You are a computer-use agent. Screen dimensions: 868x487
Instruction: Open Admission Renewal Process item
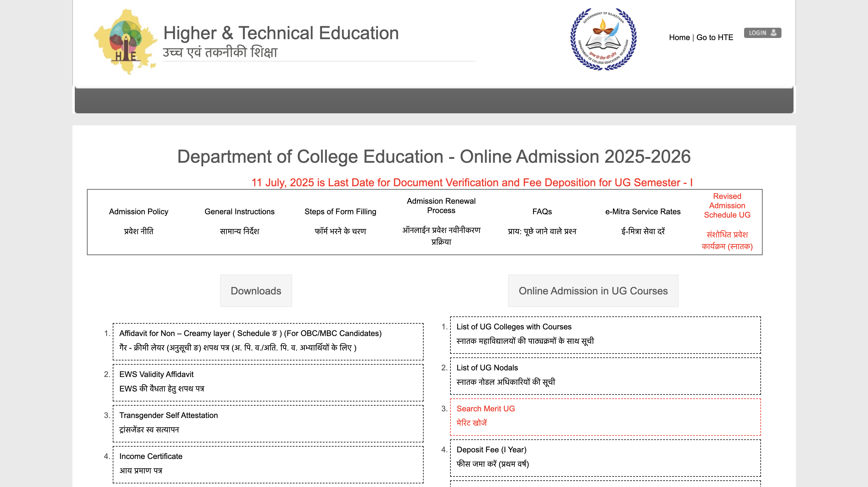[x=441, y=206]
